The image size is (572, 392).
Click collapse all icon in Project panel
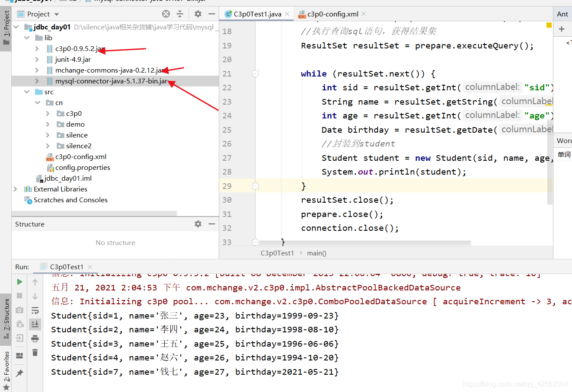click(180, 14)
